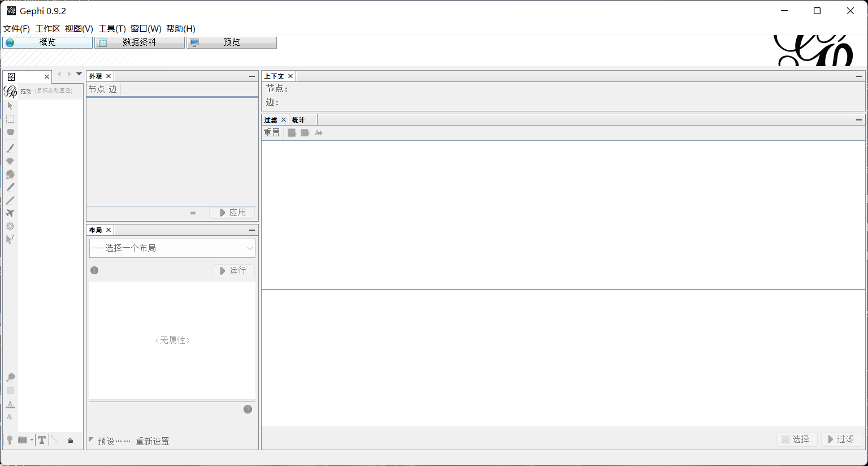868x466 pixels.
Task: Choose the drag hand tool
Action: (x=10, y=132)
